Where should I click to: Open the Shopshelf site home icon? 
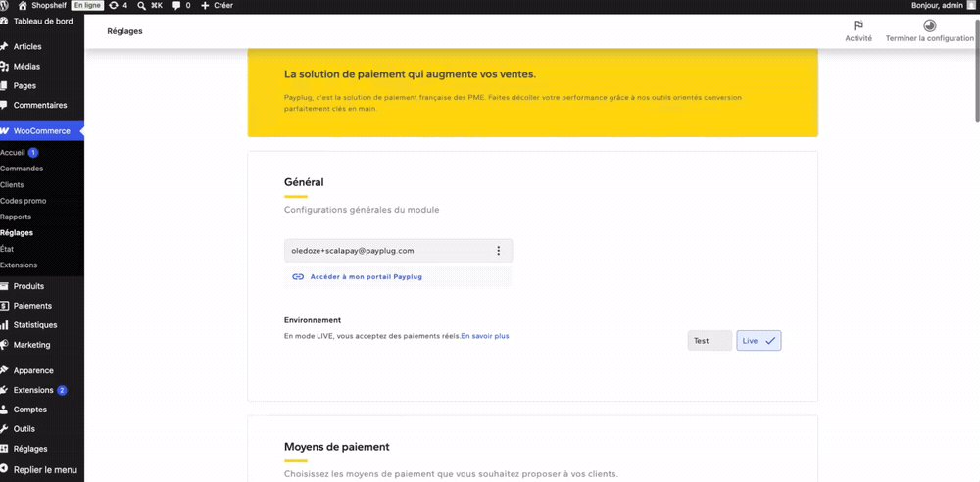[x=24, y=6]
